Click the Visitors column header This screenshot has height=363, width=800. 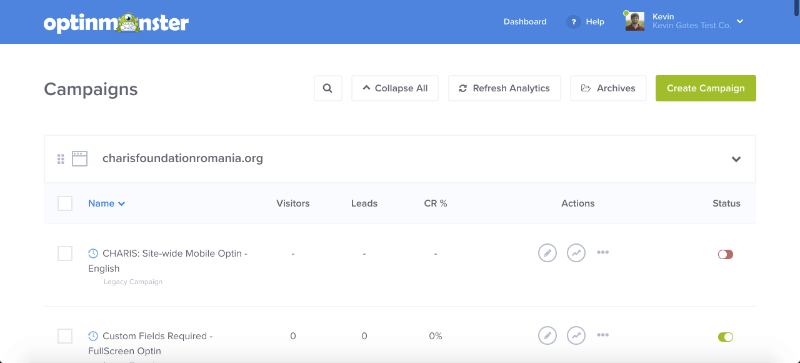[x=293, y=203]
